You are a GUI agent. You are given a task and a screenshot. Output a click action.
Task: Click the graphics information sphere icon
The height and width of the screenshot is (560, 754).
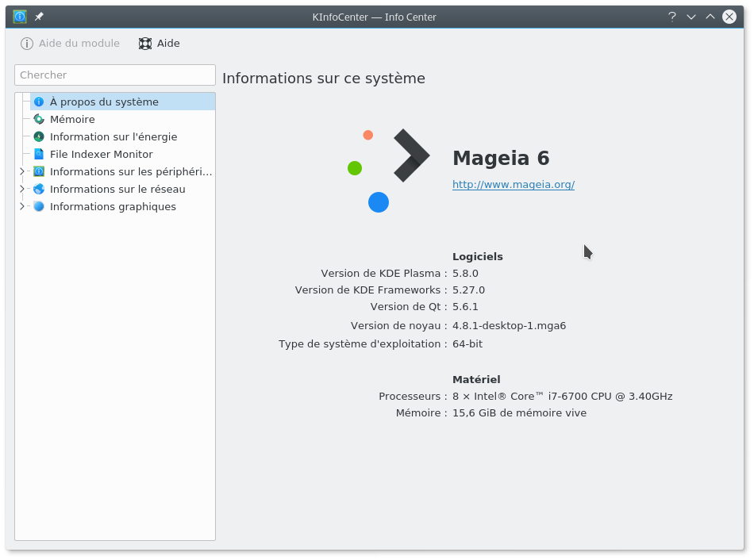(39, 207)
